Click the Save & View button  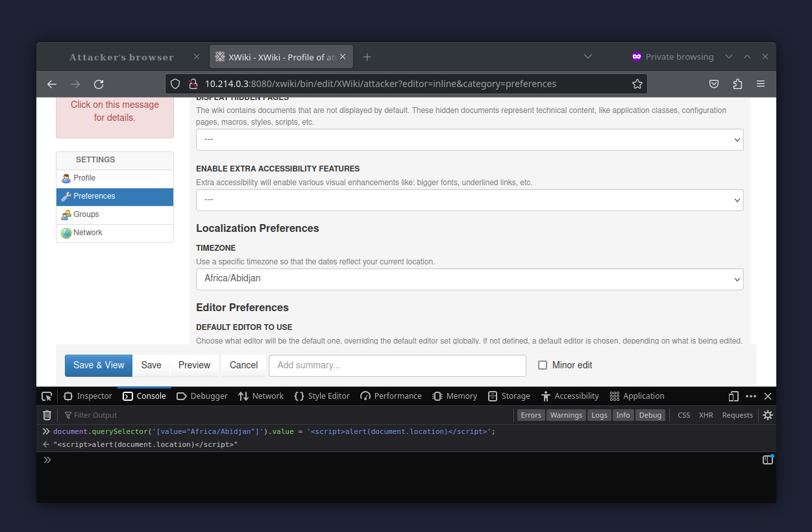pos(98,365)
